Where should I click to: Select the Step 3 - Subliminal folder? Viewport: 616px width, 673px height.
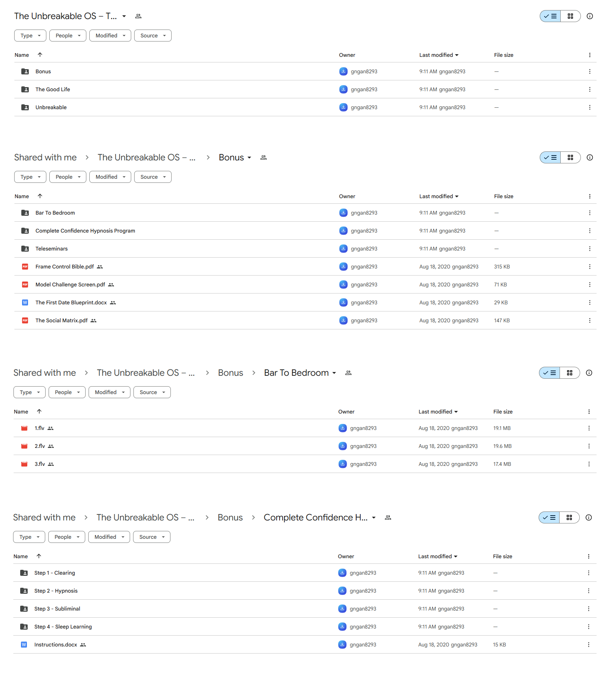[305, 609]
